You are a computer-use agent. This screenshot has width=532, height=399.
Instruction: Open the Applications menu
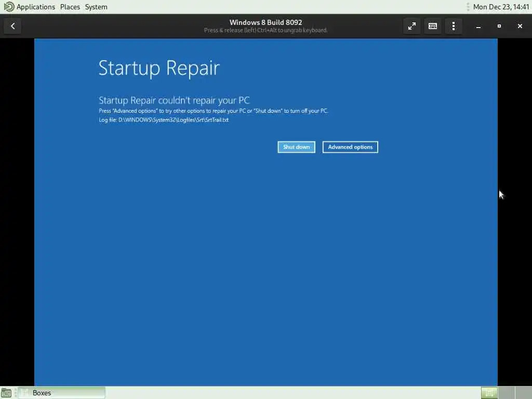36,7
